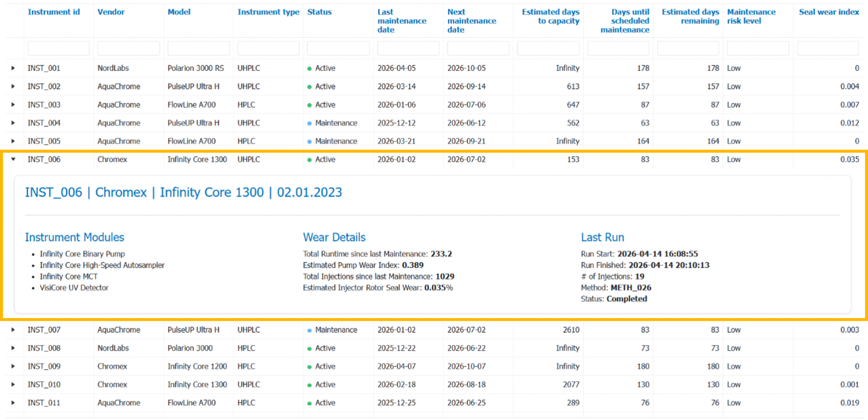This screenshot has height=420, width=868.
Task: Expand the INST_007 row
Action: pyautogui.click(x=13, y=330)
